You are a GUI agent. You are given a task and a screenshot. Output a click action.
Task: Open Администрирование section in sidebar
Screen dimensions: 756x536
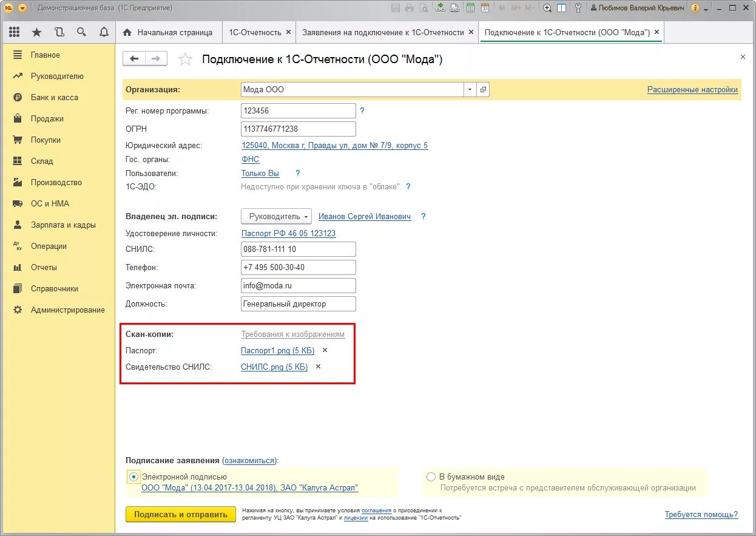pyautogui.click(x=58, y=310)
